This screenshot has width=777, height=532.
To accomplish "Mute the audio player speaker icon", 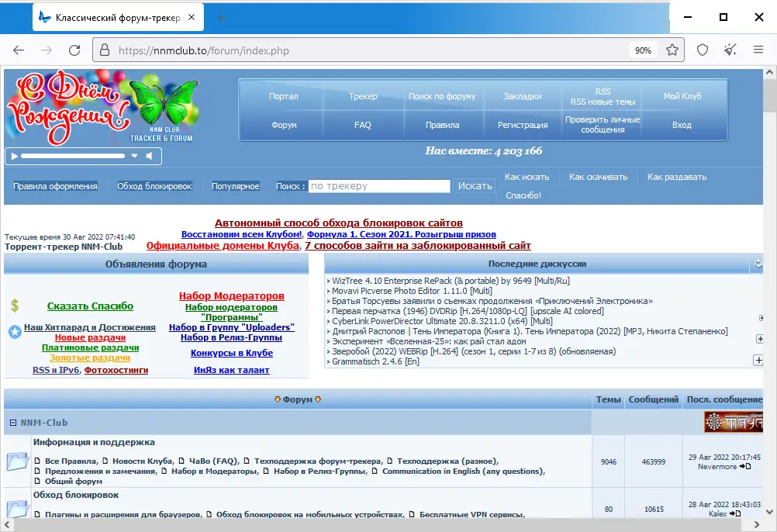I will point(149,156).
